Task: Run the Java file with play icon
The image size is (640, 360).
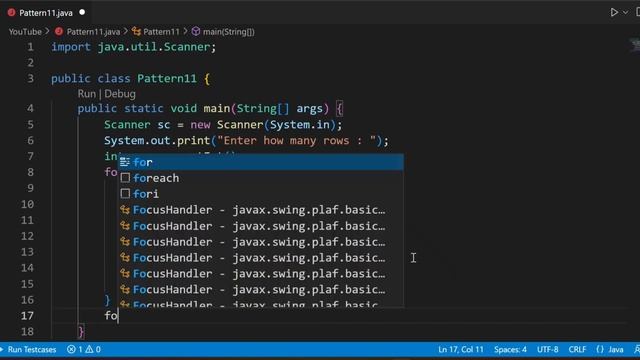Action: [x=614, y=13]
